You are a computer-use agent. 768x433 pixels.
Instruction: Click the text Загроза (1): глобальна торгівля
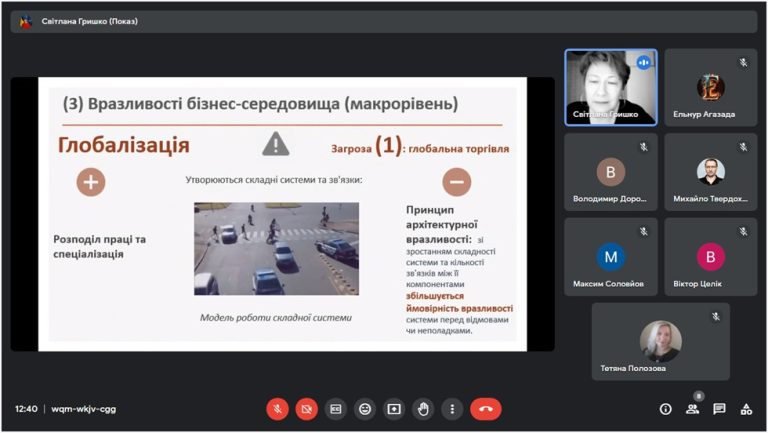[x=420, y=146]
